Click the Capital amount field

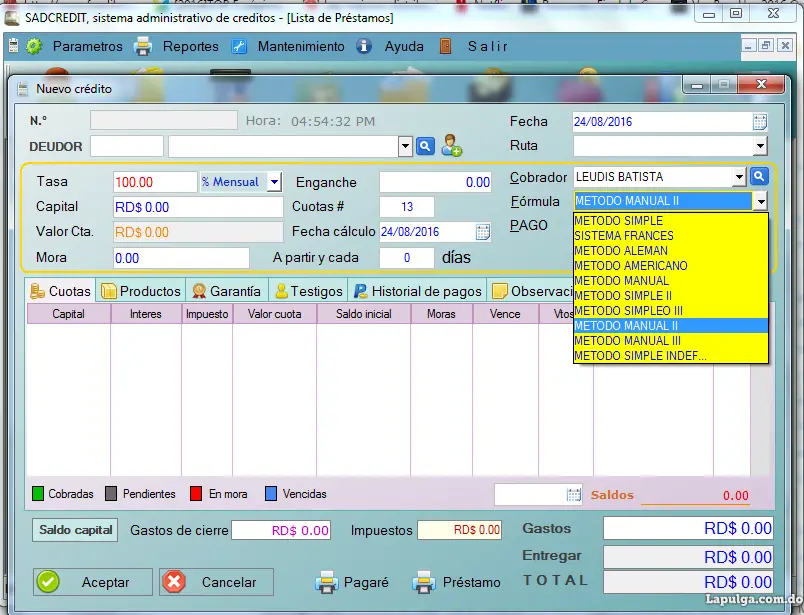click(x=198, y=207)
